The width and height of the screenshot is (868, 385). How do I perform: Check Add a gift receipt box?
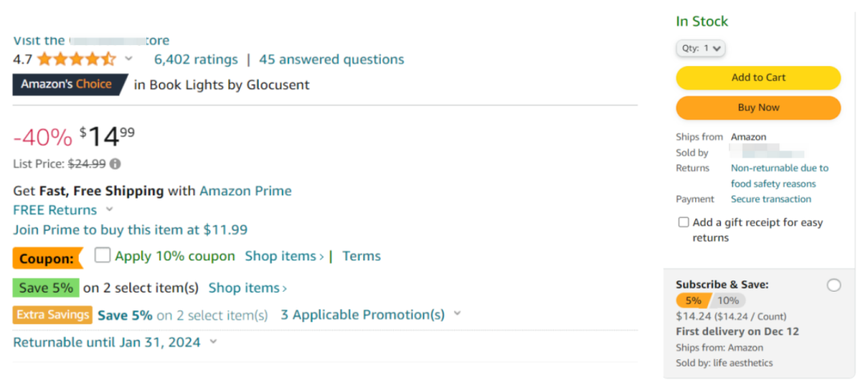click(684, 222)
